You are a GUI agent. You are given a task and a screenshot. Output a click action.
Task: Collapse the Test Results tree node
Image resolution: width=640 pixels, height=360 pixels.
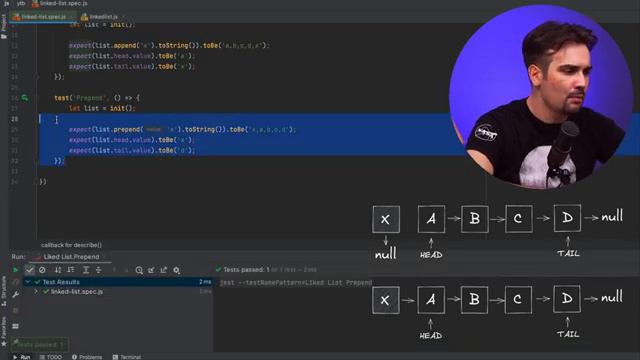tap(28, 282)
